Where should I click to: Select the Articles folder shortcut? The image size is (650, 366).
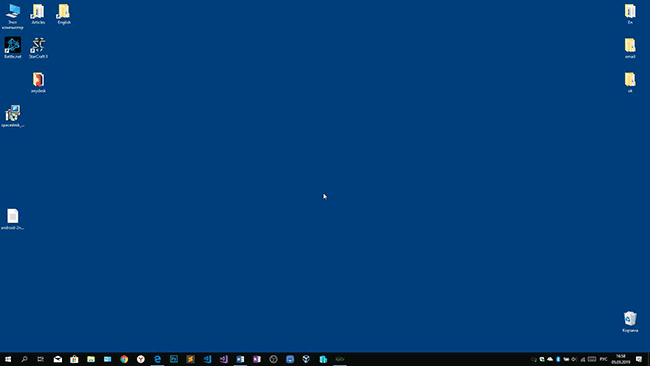coord(38,14)
